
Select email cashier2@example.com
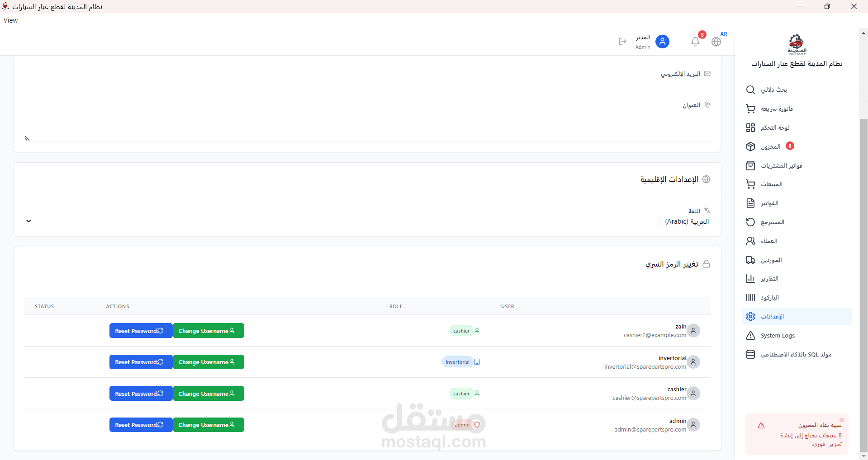pyautogui.click(x=655, y=335)
